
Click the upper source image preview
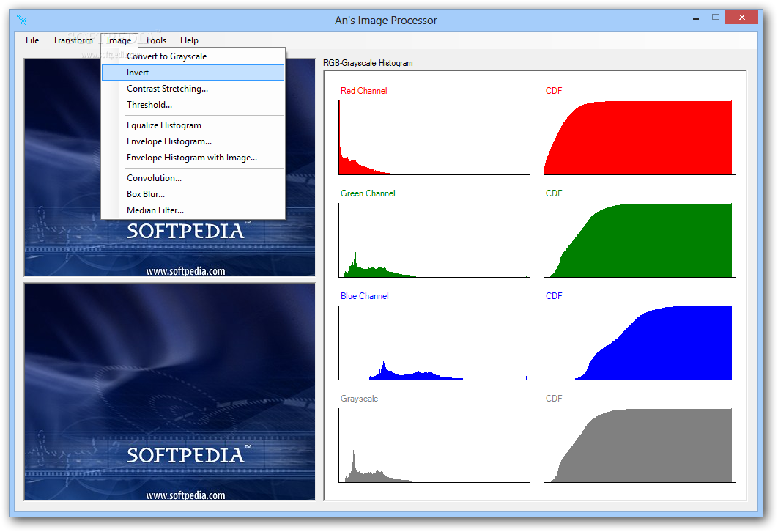pos(170,167)
